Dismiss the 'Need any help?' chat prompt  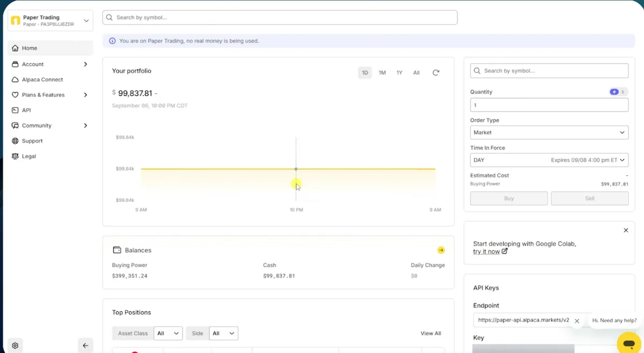(x=577, y=321)
